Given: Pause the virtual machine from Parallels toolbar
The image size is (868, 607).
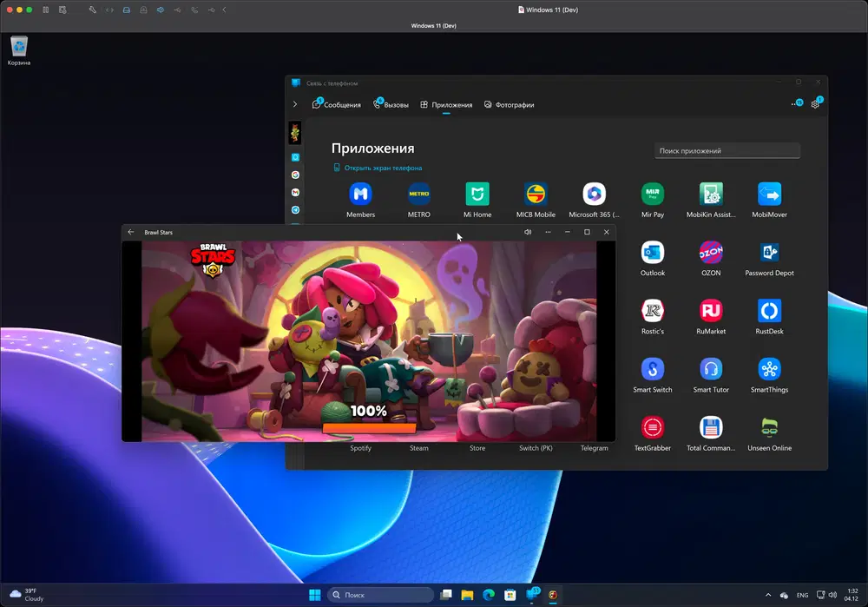Looking at the screenshot, I should (x=45, y=10).
